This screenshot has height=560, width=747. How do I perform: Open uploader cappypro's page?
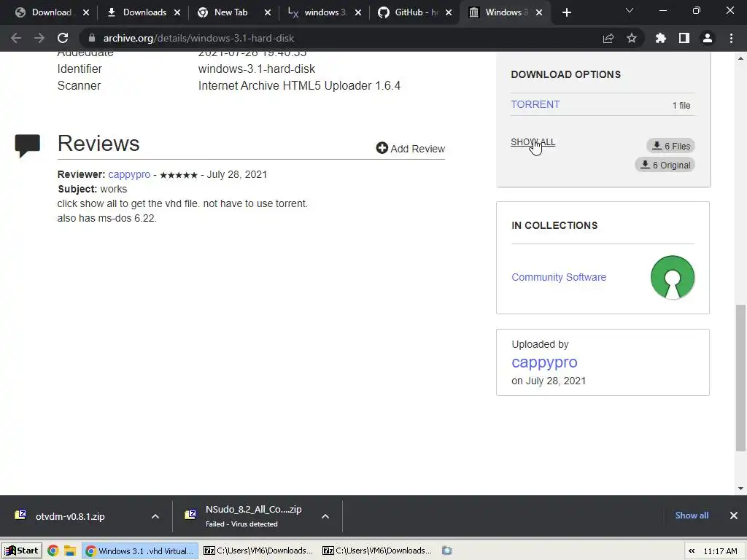[544, 362]
